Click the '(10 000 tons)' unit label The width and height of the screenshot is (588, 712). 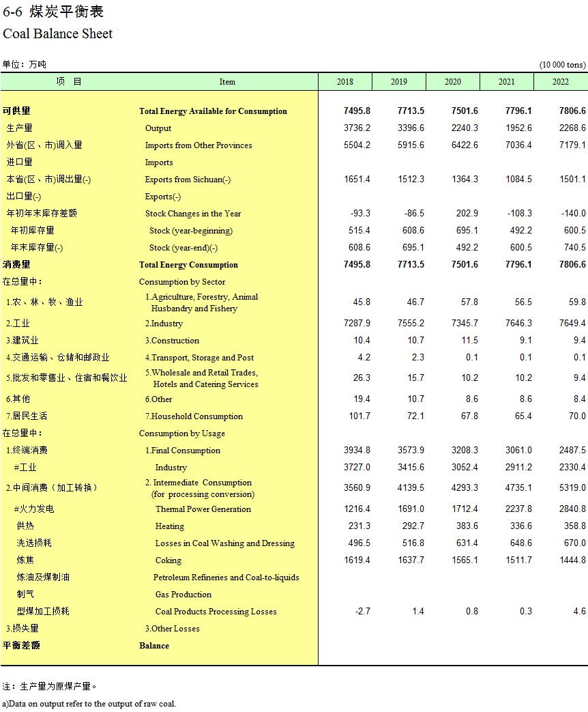pos(563,64)
